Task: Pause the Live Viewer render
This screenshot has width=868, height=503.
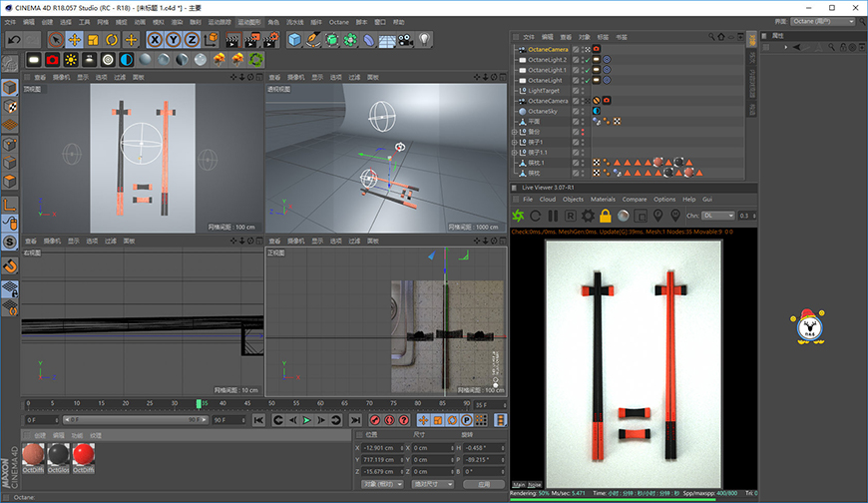Action: click(553, 216)
